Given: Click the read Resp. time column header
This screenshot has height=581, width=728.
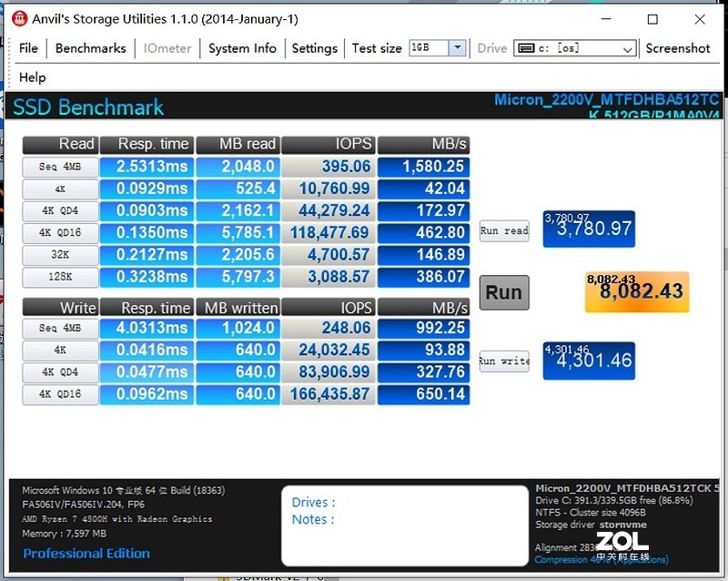Looking at the screenshot, I should (147, 145).
